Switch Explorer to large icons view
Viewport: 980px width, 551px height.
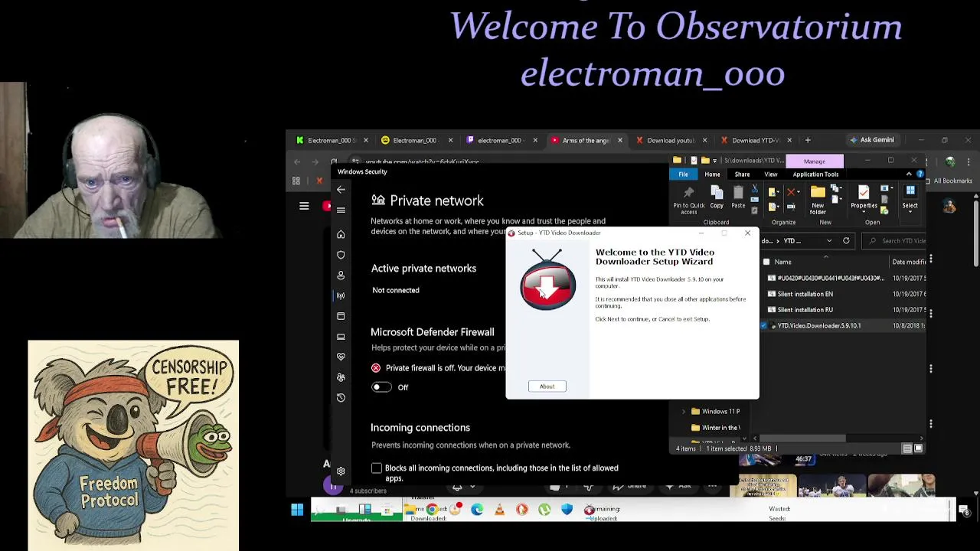click(918, 448)
